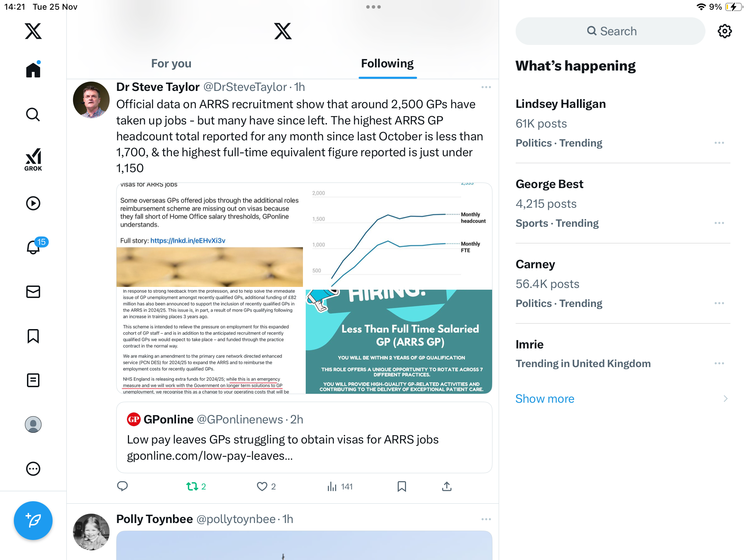Open Grok from the sidebar
The width and height of the screenshot is (747, 560).
click(x=33, y=159)
